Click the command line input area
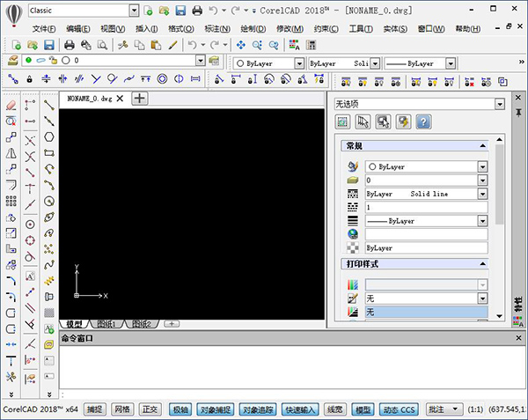This screenshot has width=528, height=420. click(293, 394)
